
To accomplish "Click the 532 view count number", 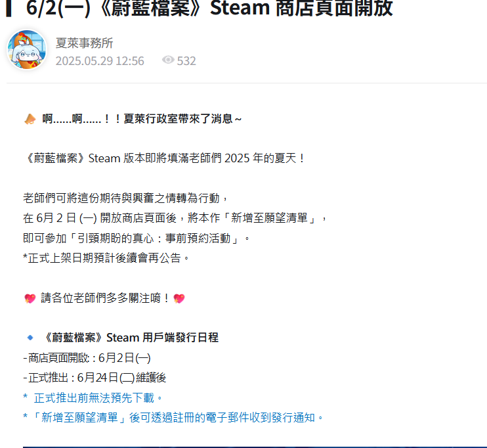I will tap(186, 61).
